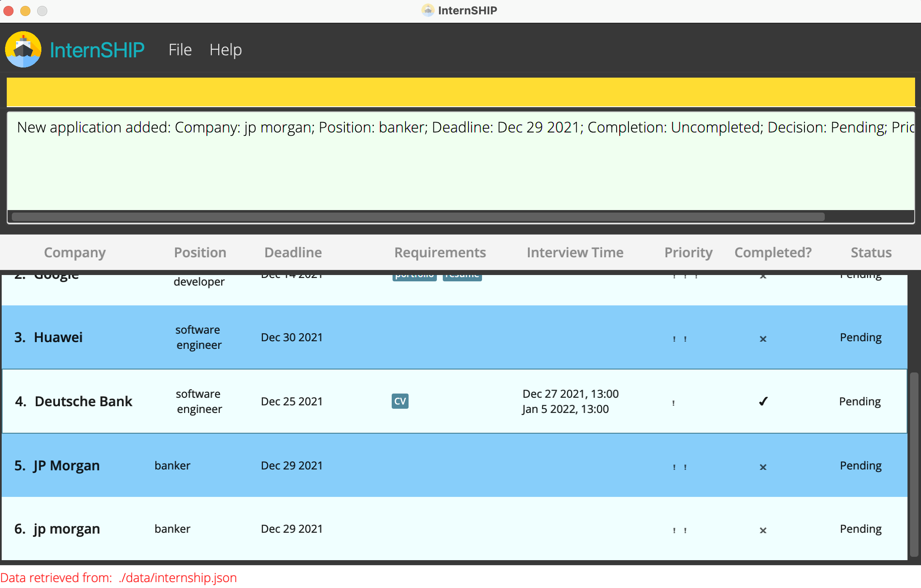Click the Priority column header
Image resolution: width=921 pixels, height=588 pixels.
688,252
